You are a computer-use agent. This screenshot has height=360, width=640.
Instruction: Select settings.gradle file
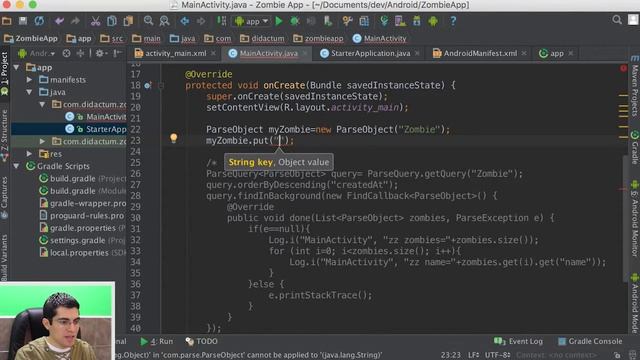pos(83,240)
